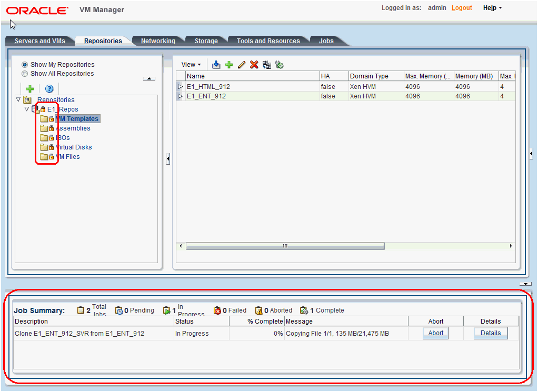Click the horizontal scrollbar thumb in table
Screen dimensions: 538x392
click(285, 246)
